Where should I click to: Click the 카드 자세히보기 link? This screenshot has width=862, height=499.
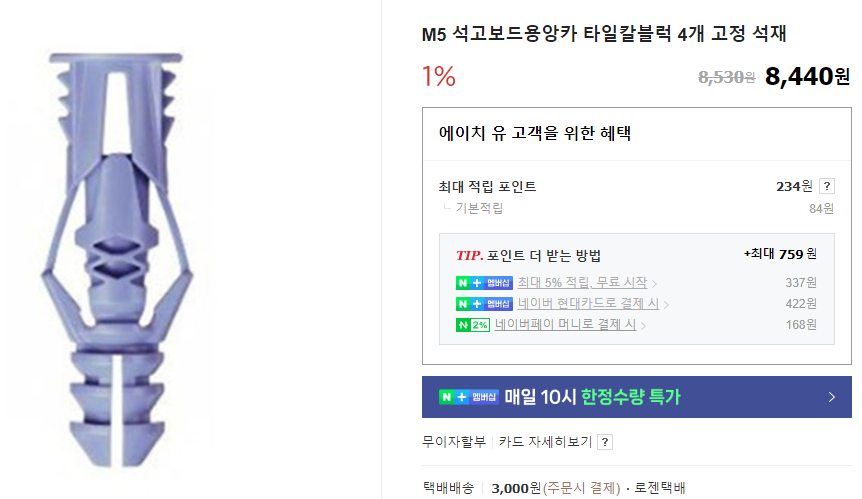click(545, 442)
